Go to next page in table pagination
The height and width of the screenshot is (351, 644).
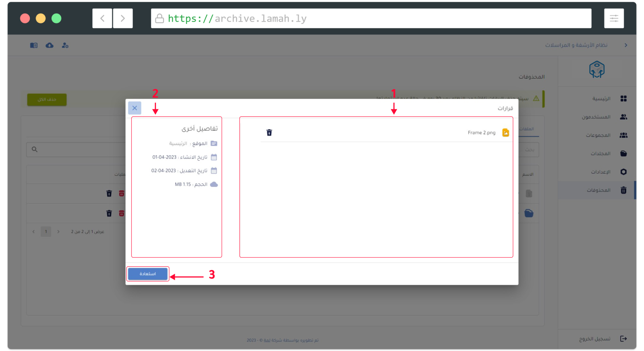point(58,232)
